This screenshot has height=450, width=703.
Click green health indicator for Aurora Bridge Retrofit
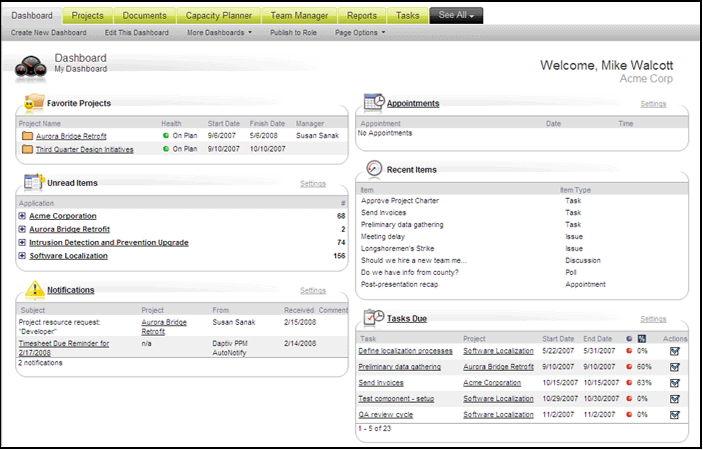[x=166, y=135]
